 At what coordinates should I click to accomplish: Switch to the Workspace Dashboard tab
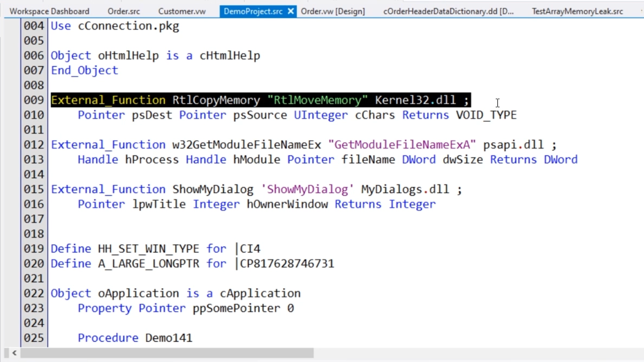(49, 11)
